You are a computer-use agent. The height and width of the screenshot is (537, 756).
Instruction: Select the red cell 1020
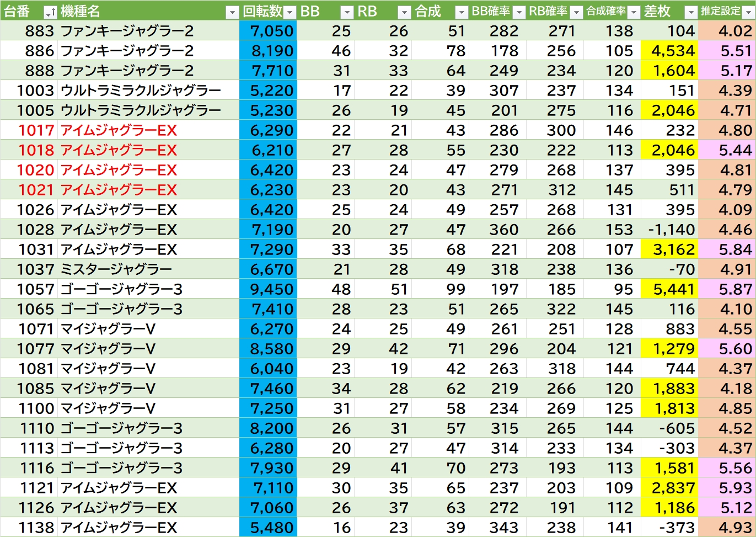click(29, 170)
